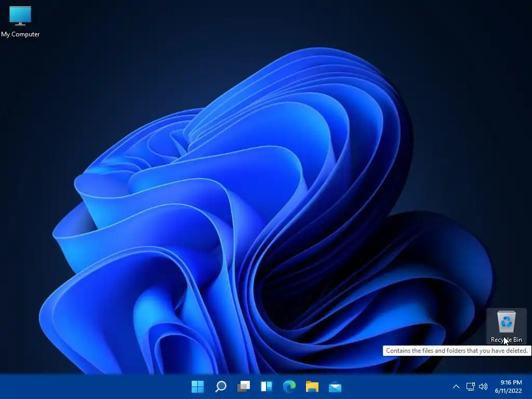Select the My Computer desktop icon
The height and width of the screenshot is (399, 532).
coord(20,22)
